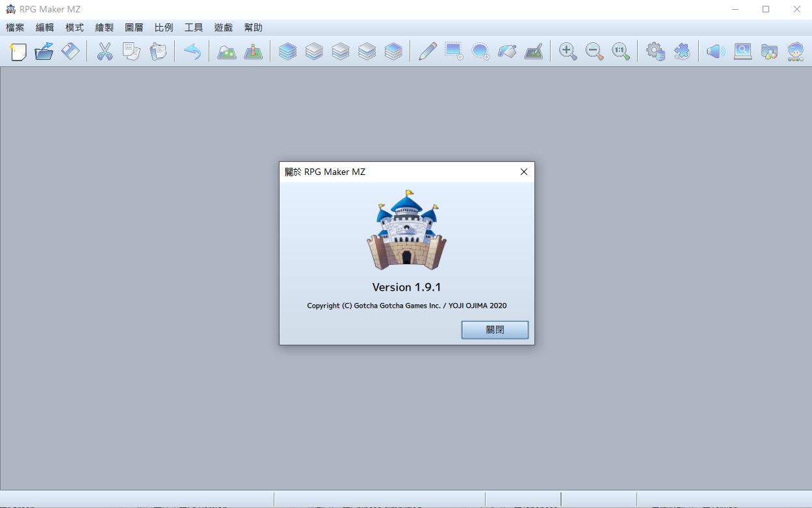The width and height of the screenshot is (812, 508).
Task: Create a new project from the toolbar
Action: point(18,51)
